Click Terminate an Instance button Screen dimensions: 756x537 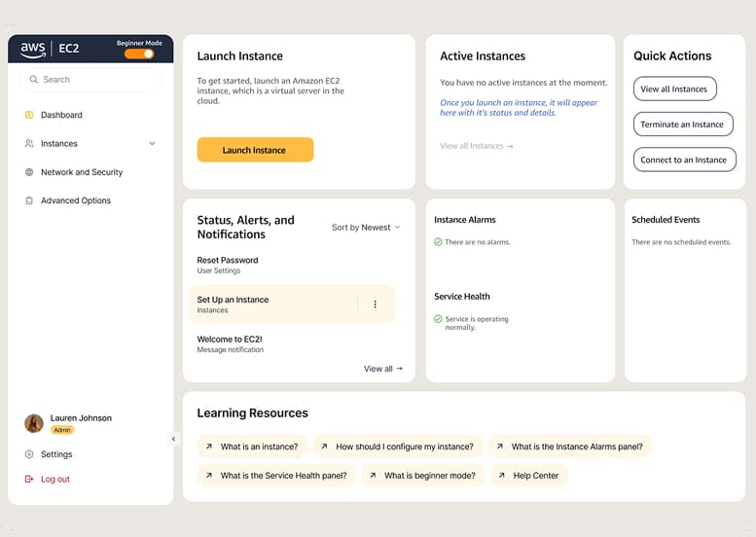(x=683, y=125)
